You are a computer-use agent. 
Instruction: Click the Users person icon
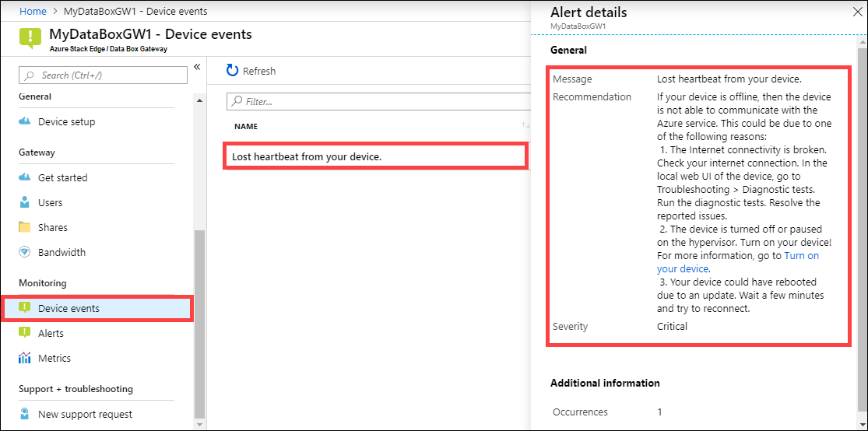[x=24, y=202]
